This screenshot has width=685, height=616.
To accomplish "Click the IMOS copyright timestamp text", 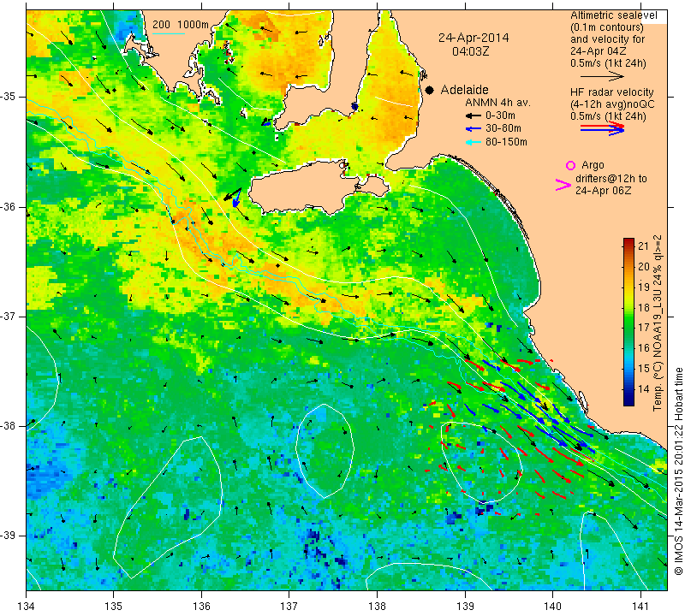I will (x=678, y=471).
